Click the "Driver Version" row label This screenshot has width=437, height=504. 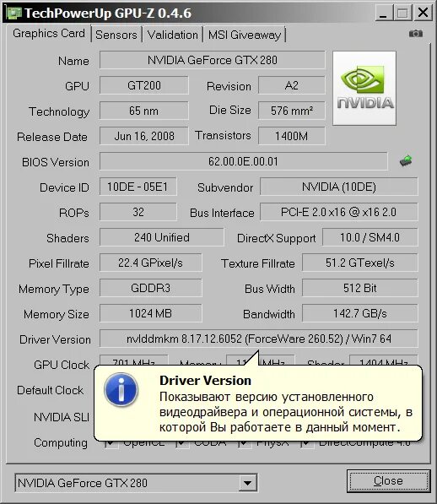[x=55, y=339]
